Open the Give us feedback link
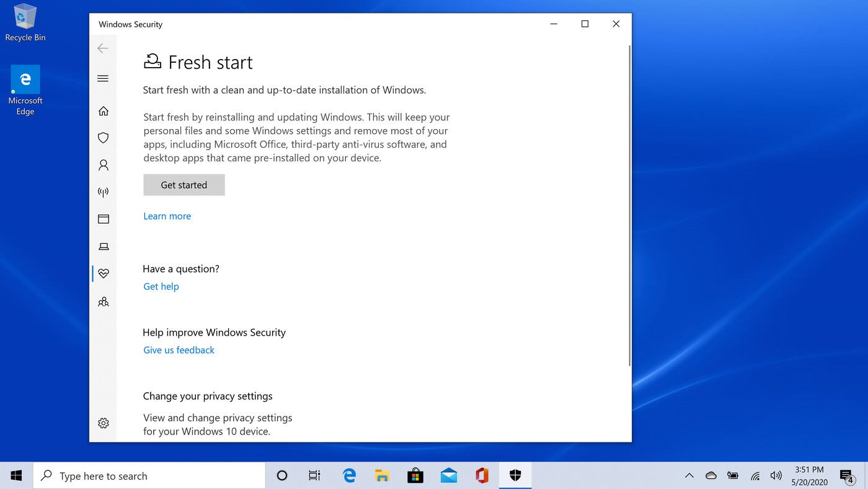 click(x=179, y=350)
